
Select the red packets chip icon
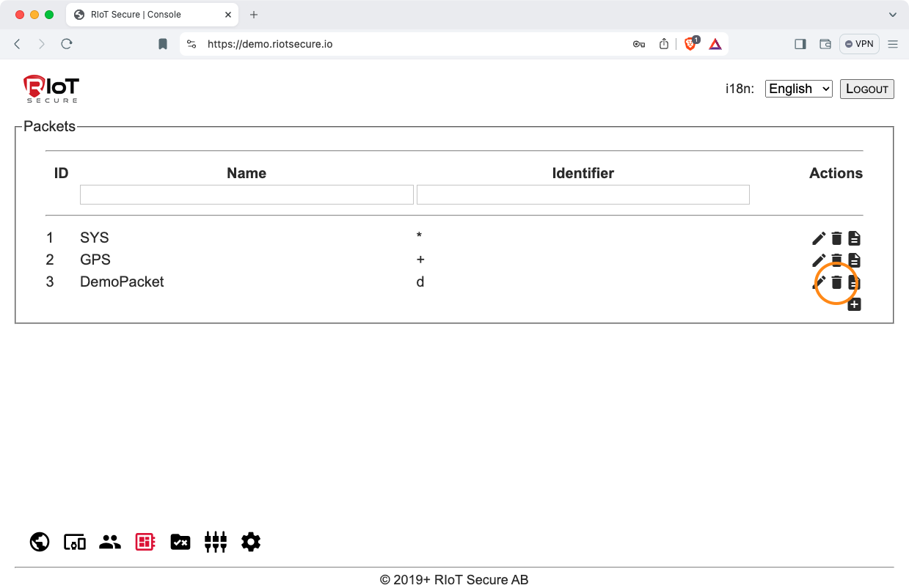(x=145, y=542)
